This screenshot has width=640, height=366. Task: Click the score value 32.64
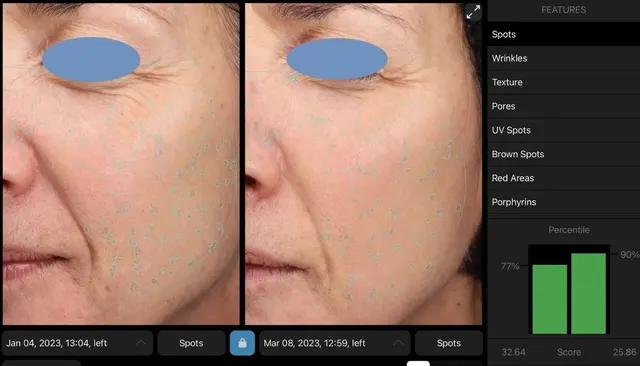pyautogui.click(x=513, y=352)
